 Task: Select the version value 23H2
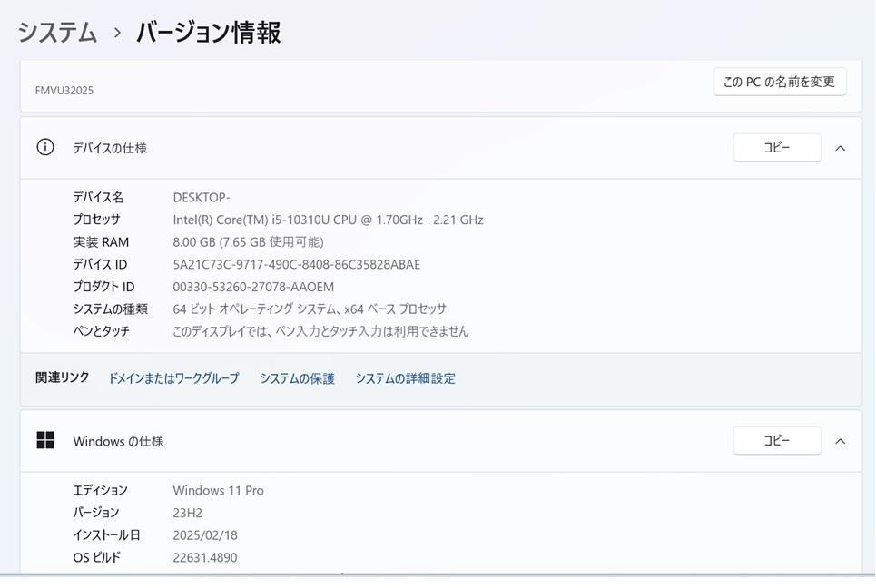(x=188, y=513)
